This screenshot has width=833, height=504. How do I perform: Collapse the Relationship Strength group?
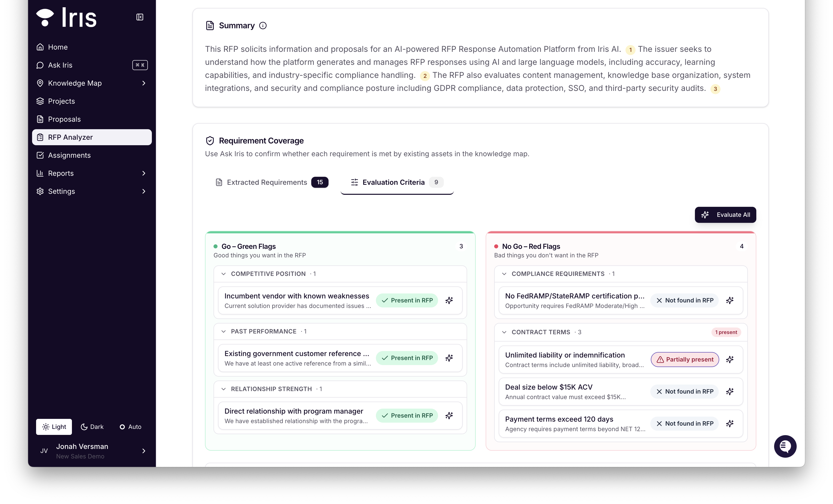click(x=224, y=389)
